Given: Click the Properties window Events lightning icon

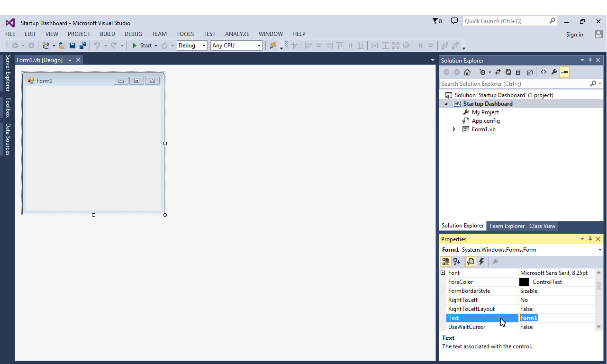Looking at the screenshot, I should 481,262.
